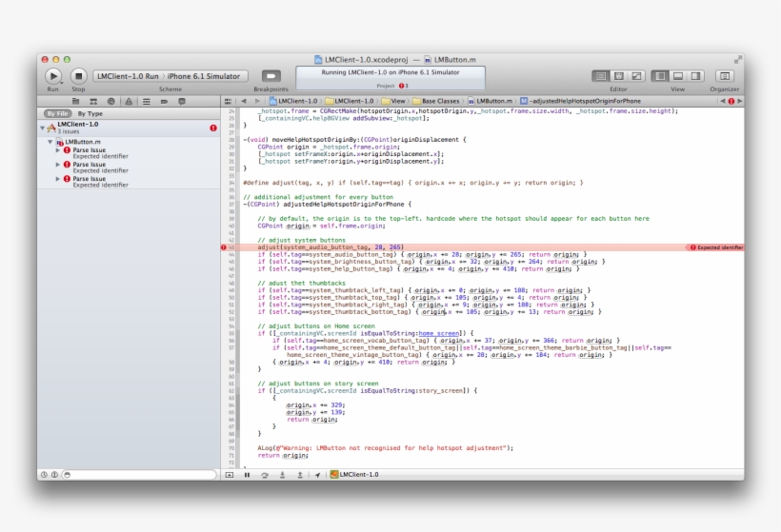
Task: Show the Search navigator
Action: pos(111,101)
